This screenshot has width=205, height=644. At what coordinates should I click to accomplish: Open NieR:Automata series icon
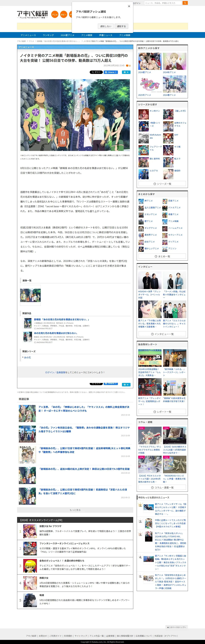(144, 138)
